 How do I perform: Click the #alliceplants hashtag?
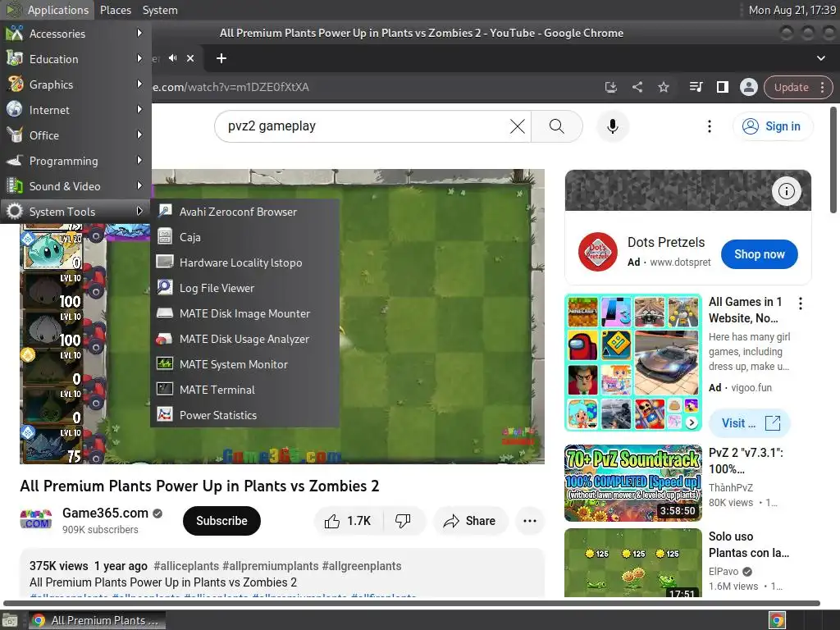pyautogui.click(x=186, y=566)
